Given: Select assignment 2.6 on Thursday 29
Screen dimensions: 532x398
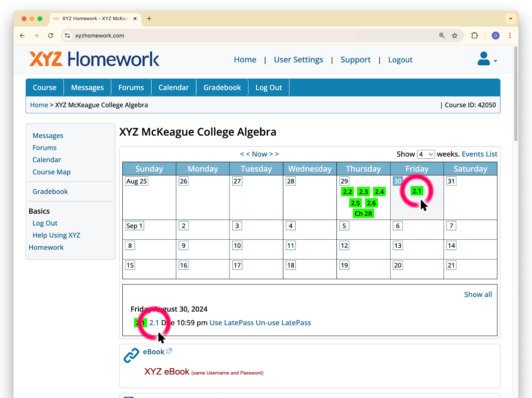Looking at the screenshot, I should tap(371, 203).
